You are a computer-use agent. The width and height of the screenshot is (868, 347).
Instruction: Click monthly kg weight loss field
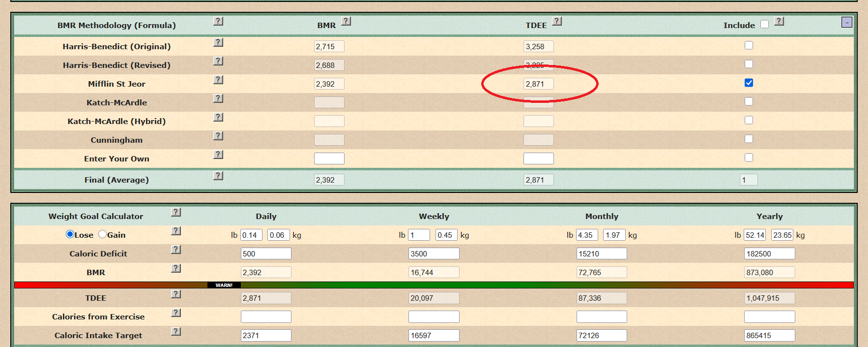point(614,235)
